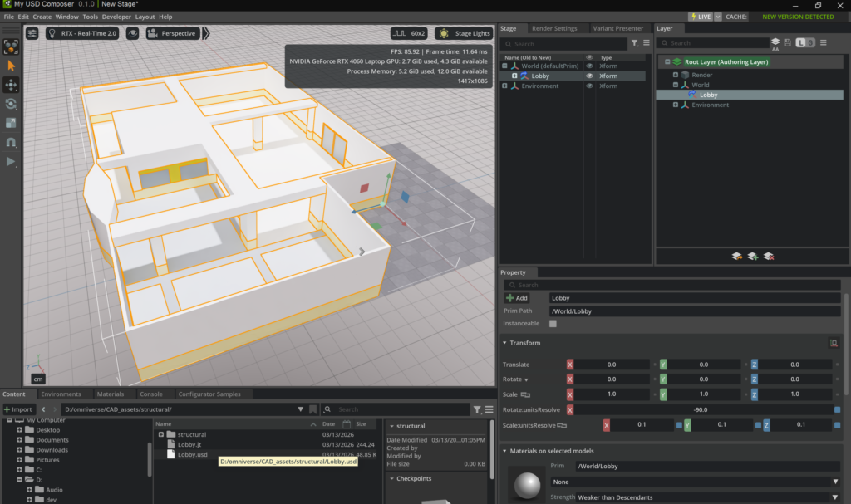The height and width of the screenshot is (504, 851).
Task: Collapse the Transform section
Action: [x=504, y=343]
